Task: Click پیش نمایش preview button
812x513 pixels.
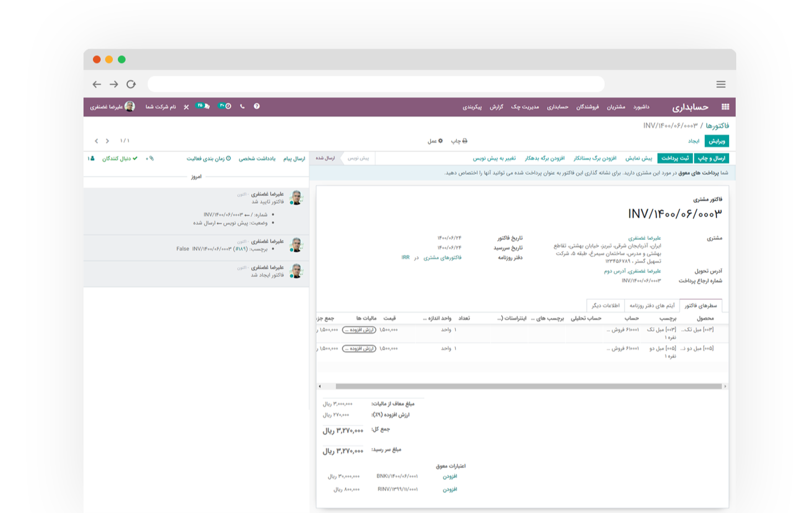Action: click(x=639, y=158)
